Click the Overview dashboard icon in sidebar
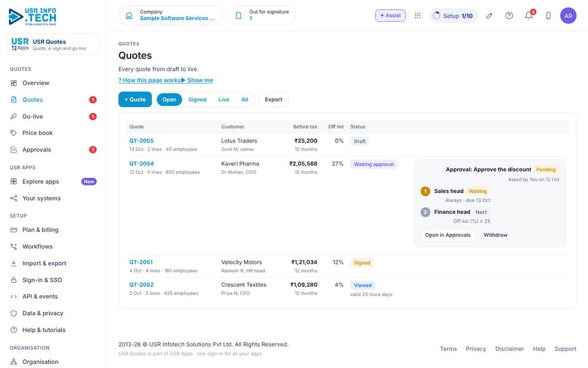This screenshot has height=368, width=588. point(14,83)
